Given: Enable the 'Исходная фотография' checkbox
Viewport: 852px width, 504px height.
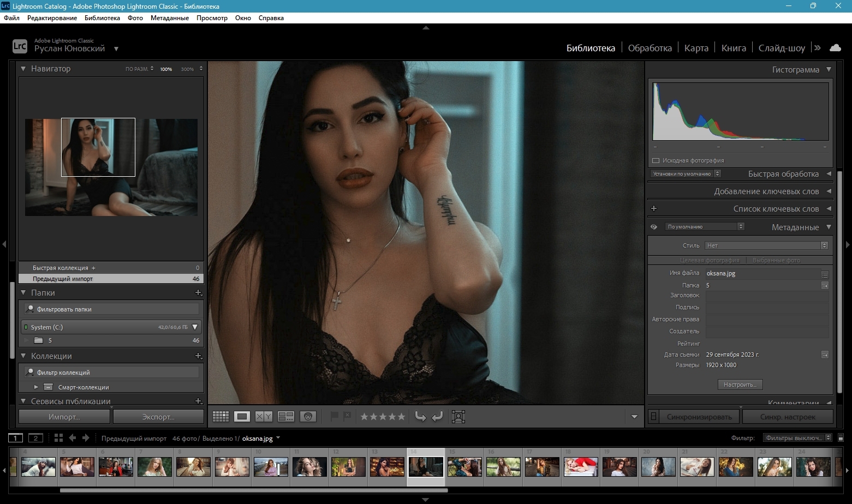Looking at the screenshot, I should (x=656, y=160).
